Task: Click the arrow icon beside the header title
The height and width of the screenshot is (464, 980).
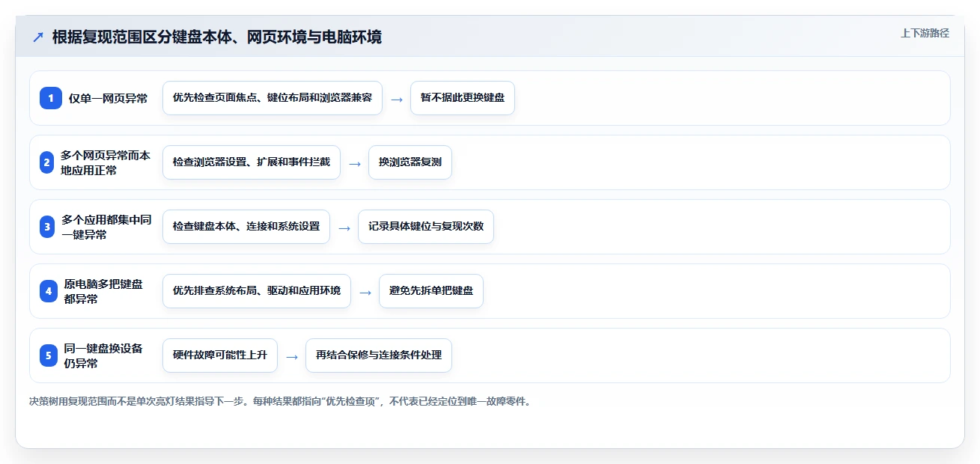Action: 38,37
